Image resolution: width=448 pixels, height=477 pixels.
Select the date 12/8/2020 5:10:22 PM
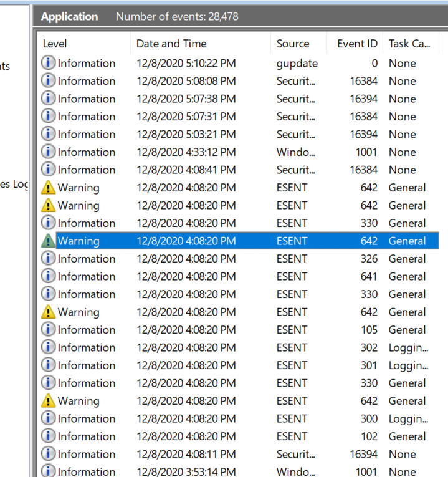186,63
